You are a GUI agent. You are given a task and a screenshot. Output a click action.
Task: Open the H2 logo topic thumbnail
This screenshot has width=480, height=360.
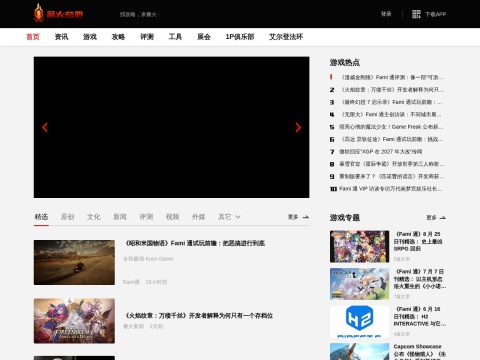click(359, 321)
